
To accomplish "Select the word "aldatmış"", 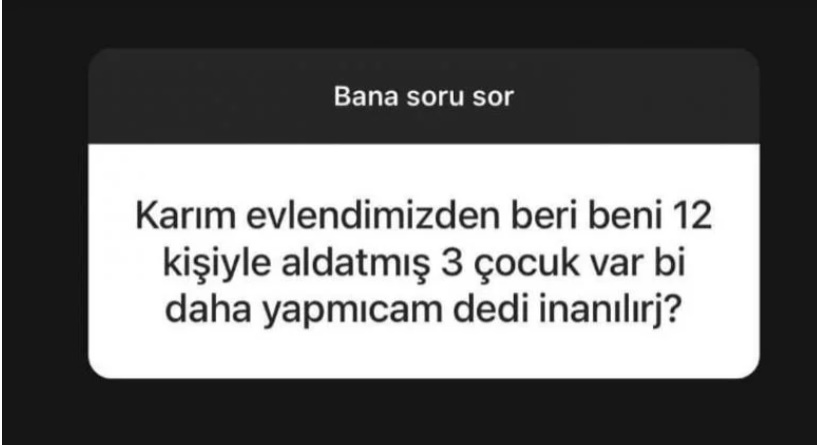I will click(356, 264).
